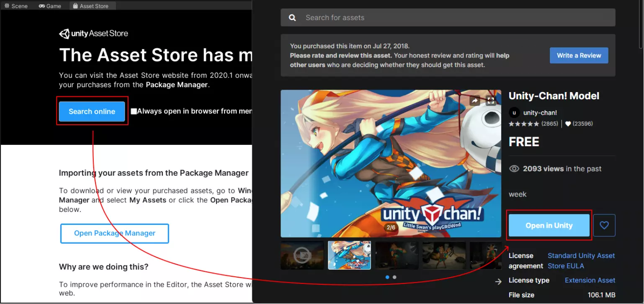Click the (2865) review count
The image size is (644, 304).
point(550,124)
